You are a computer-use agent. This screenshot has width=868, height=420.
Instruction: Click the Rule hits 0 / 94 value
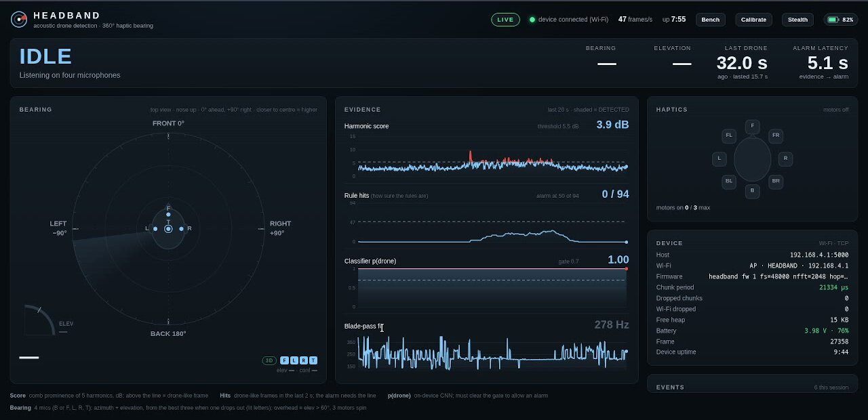coord(615,194)
